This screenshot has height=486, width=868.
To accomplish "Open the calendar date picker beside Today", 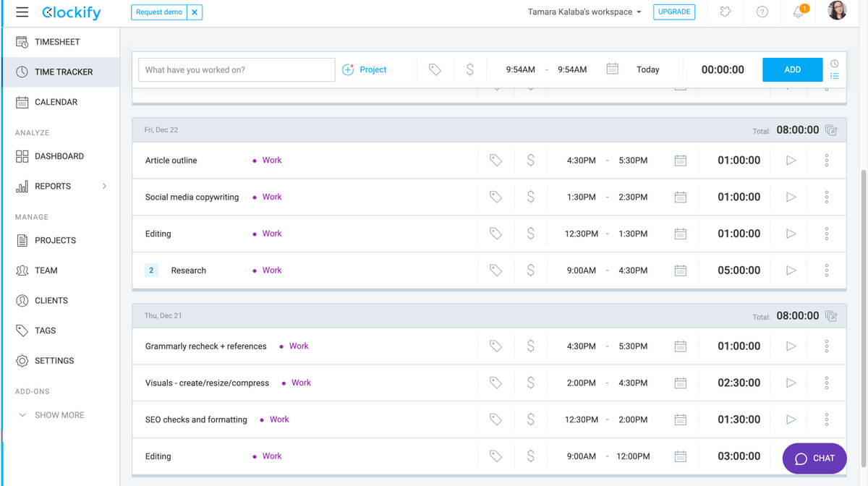I will click(612, 69).
